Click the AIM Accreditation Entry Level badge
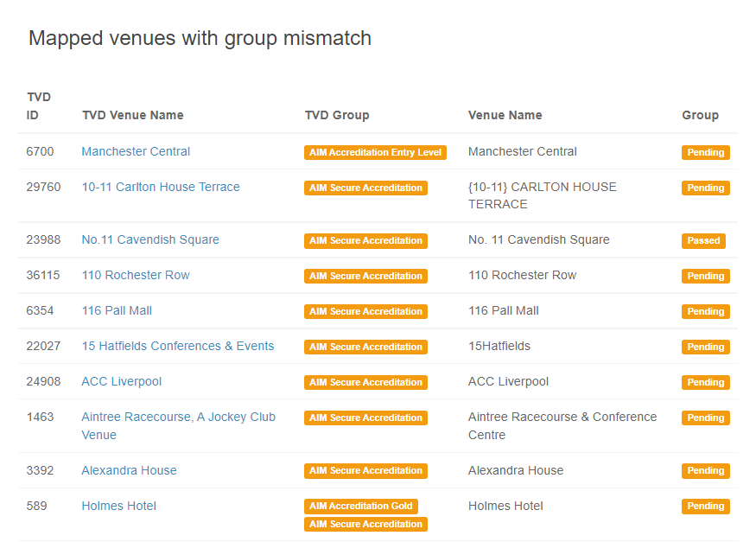 pyautogui.click(x=375, y=152)
